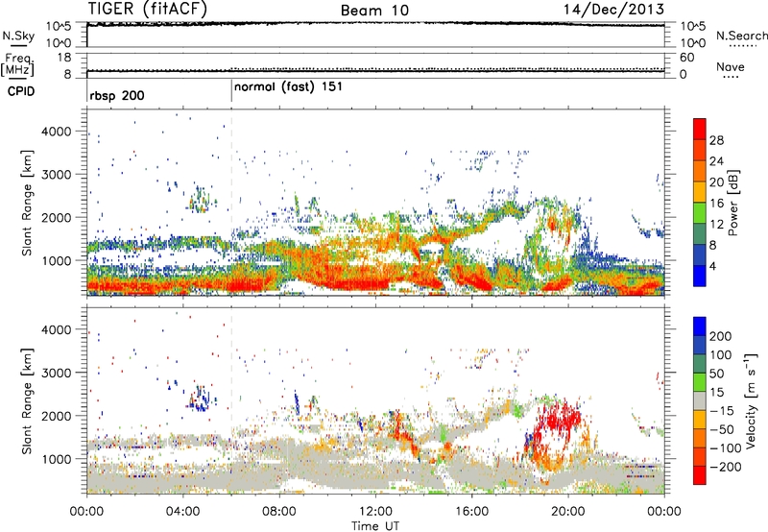Click the 'Beam 10' header label
768x532 pixels.
(x=374, y=10)
